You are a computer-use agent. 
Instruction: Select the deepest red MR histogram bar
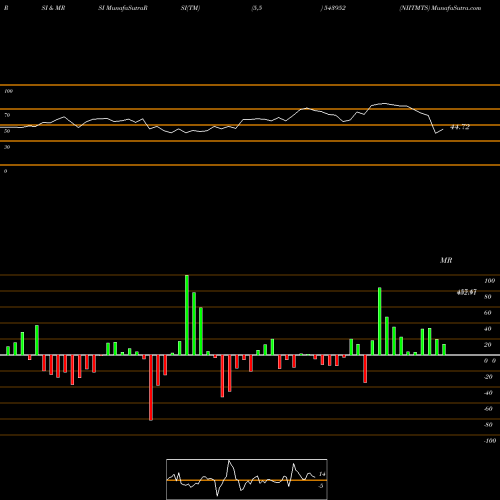coord(151,388)
